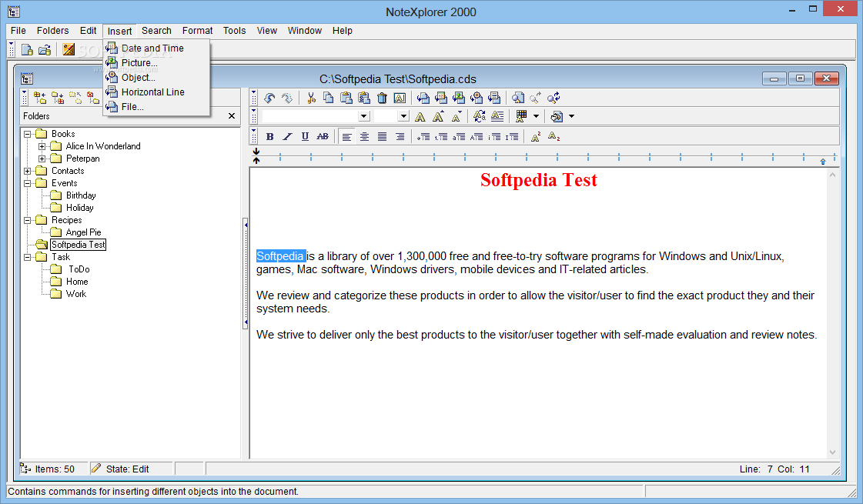This screenshot has width=863, height=504.
Task: Click the Replace magnifier icon
Action: 553,98
